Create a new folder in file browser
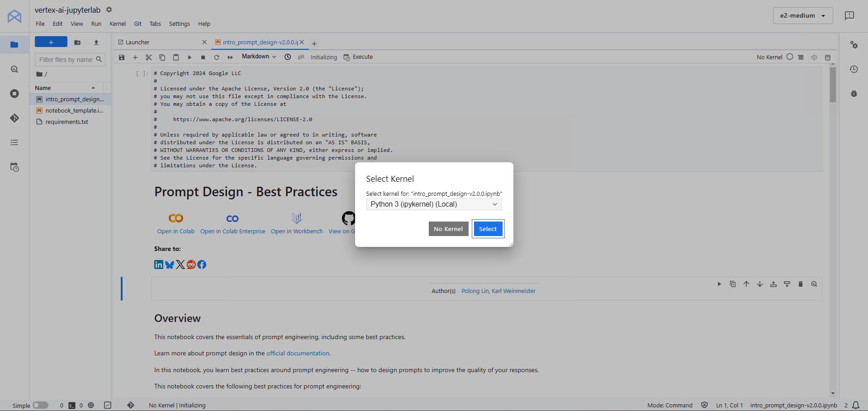This screenshot has width=868, height=411. (77, 42)
